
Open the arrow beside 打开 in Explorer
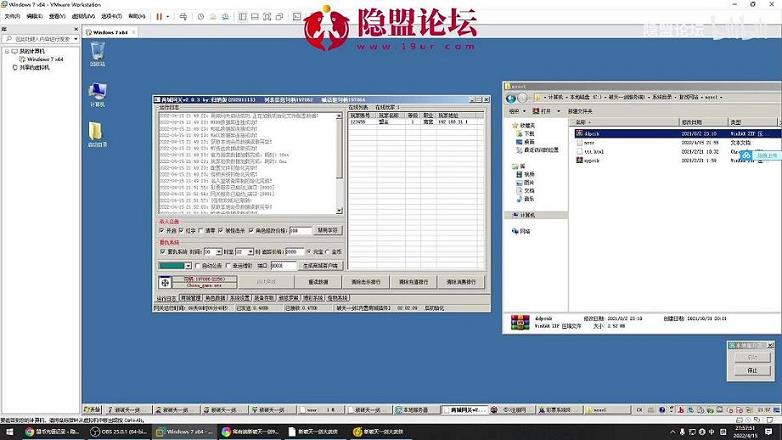coord(559,111)
